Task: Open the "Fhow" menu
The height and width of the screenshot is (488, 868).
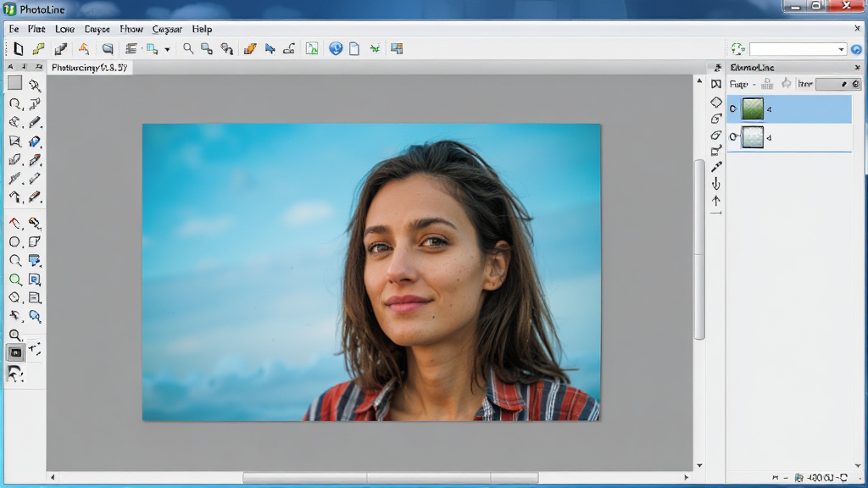Action: pos(131,30)
